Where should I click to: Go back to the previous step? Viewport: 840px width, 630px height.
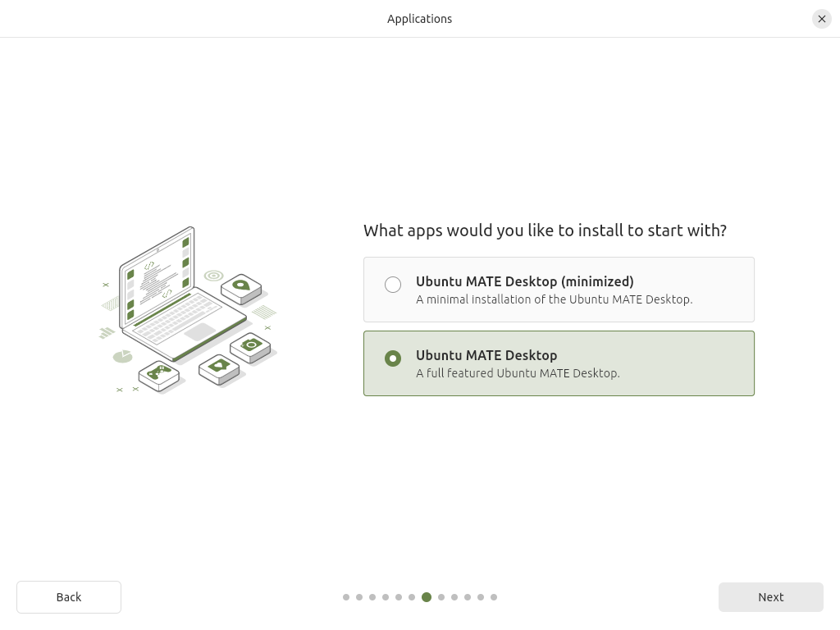[69, 597]
